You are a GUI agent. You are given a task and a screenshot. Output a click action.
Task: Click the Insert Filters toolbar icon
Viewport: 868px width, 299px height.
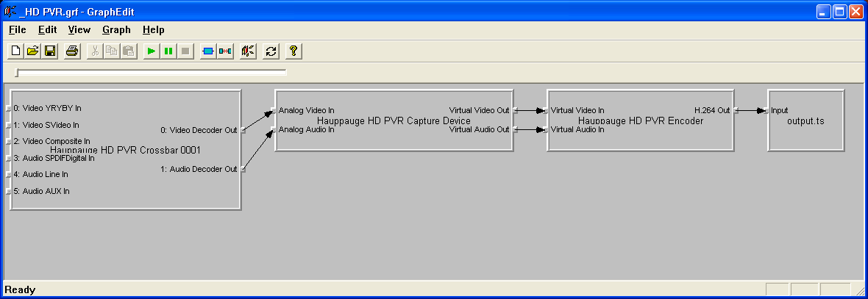pyautogui.click(x=208, y=51)
